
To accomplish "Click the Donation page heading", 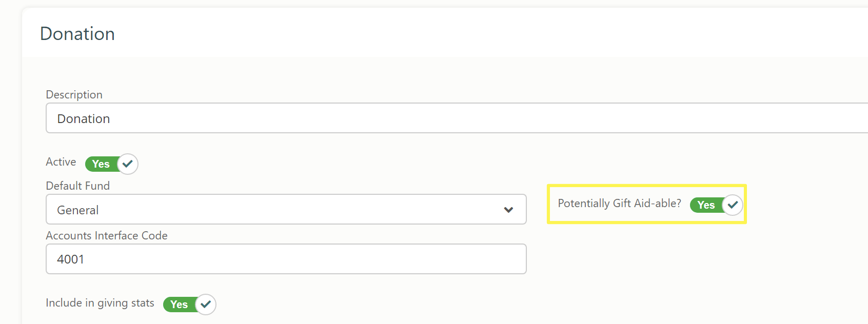I will click(x=77, y=34).
